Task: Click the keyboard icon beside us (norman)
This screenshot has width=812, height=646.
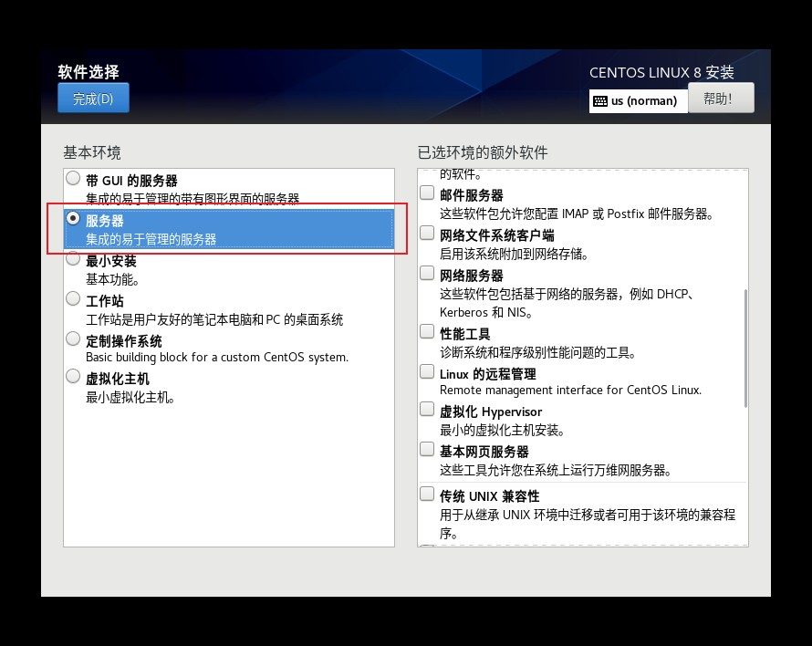Action: [600, 101]
